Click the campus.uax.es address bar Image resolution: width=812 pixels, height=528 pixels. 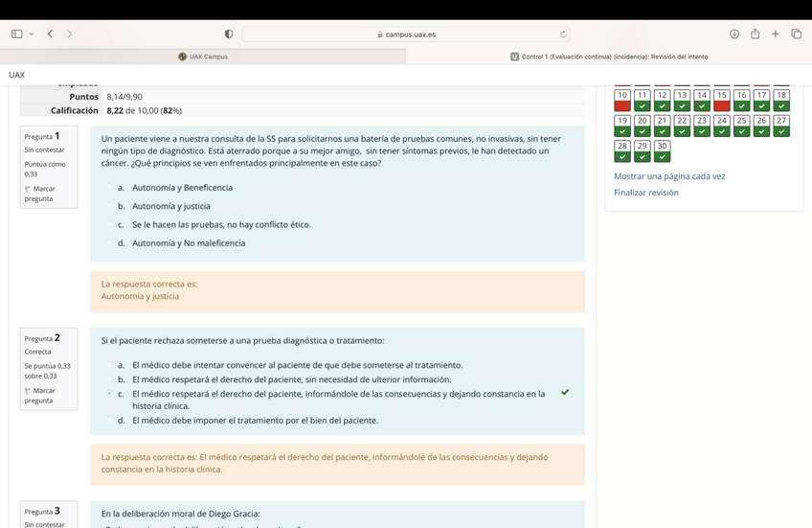coord(410,34)
